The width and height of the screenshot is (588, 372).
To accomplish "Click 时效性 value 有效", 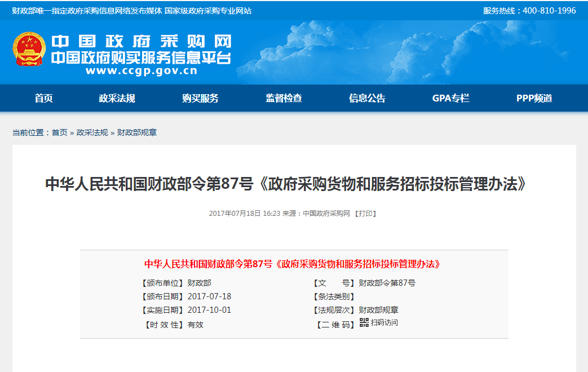I will pyautogui.click(x=196, y=325).
